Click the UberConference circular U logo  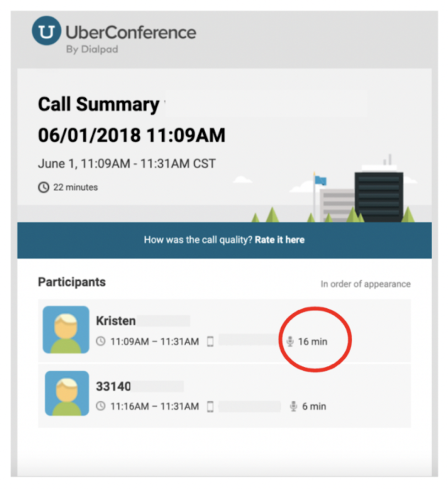46,31
